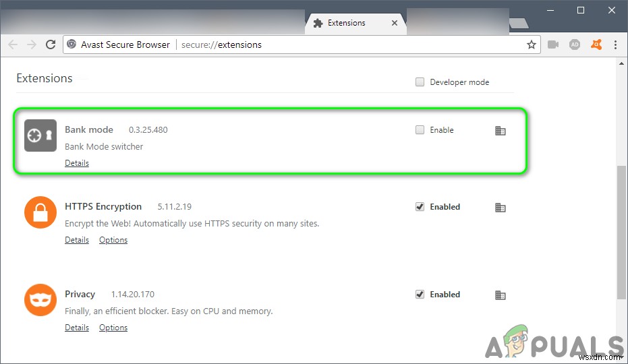Viewport: 628px width, 364px height.
Task: Open Options for the Privacy extension
Action: [113, 328]
